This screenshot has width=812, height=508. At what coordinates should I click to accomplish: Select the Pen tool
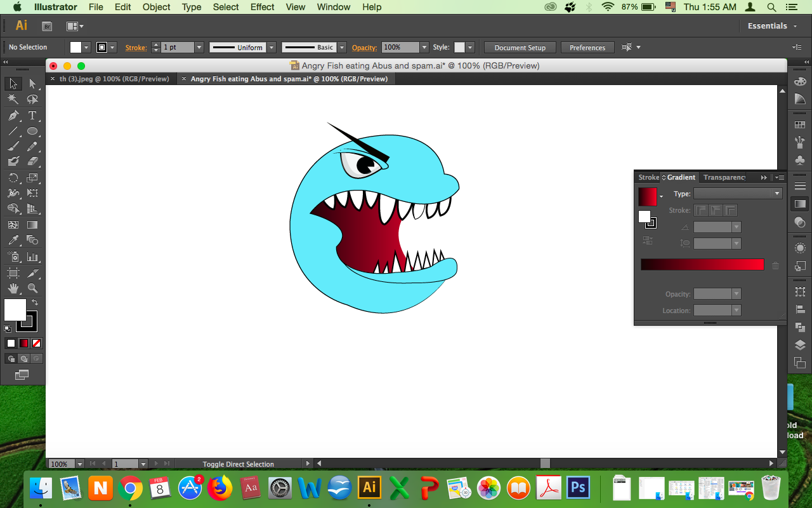coord(13,116)
